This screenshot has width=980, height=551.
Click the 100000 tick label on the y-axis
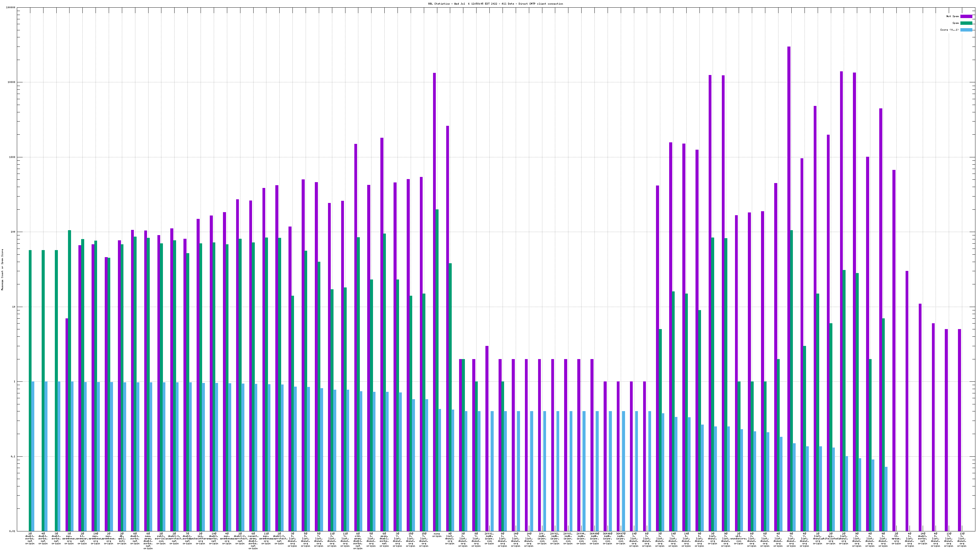click(11, 8)
